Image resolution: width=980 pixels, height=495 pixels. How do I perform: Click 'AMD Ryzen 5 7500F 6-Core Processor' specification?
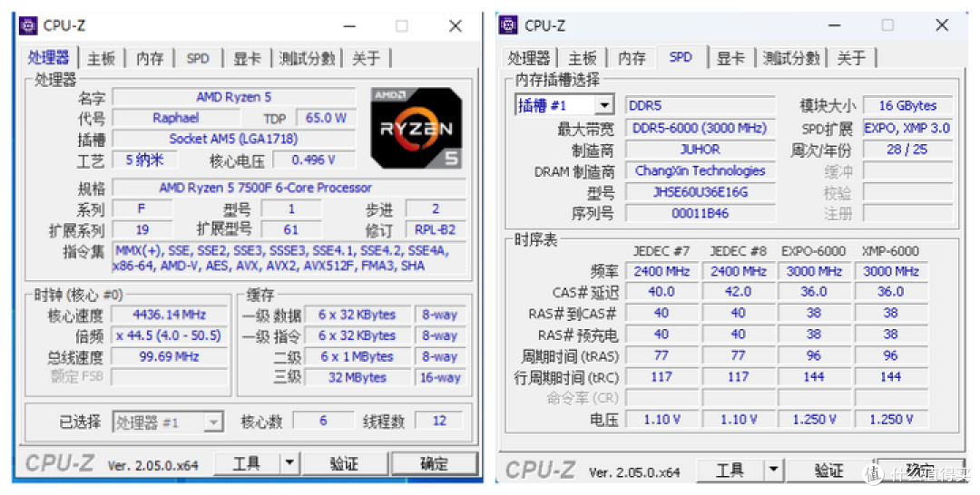click(x=289, y=188)
